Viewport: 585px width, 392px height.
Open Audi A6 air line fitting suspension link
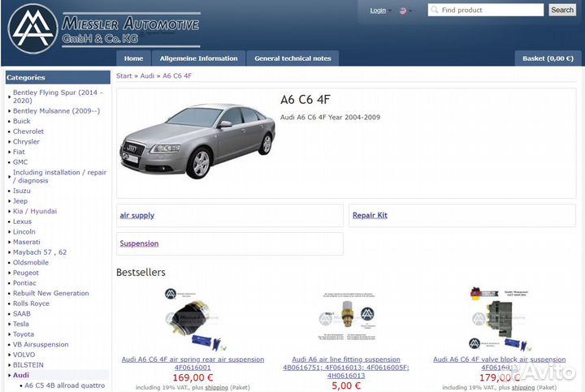point(346,368)
